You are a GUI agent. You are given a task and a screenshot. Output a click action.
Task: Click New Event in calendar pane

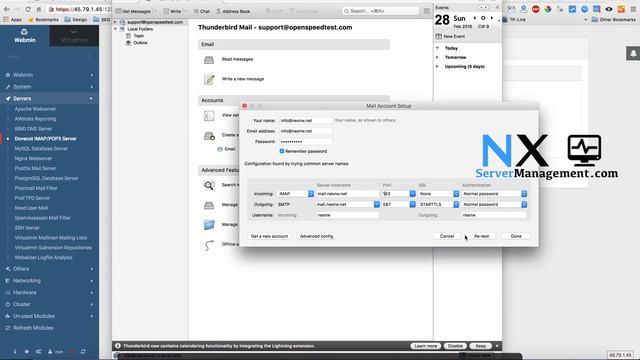(450, 36)
